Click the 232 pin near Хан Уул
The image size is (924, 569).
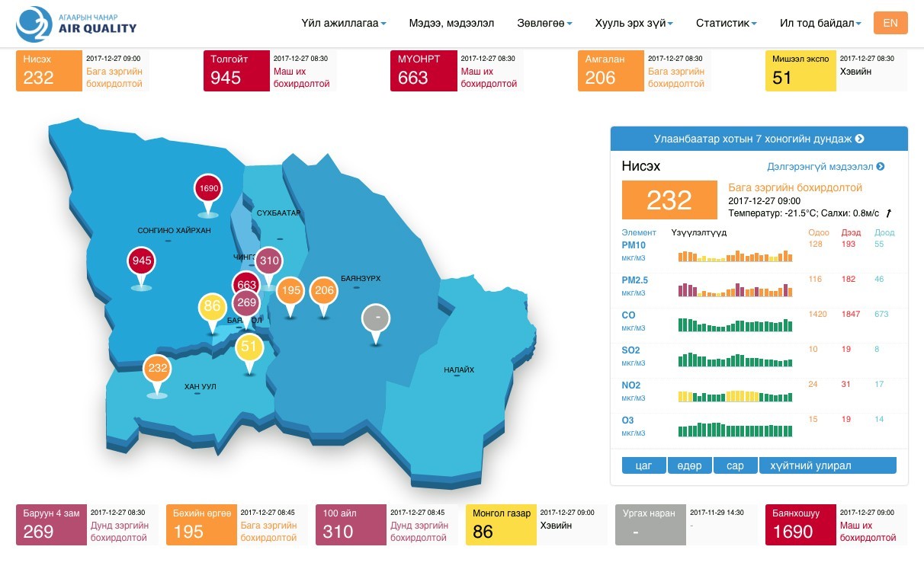pos(157,369)
